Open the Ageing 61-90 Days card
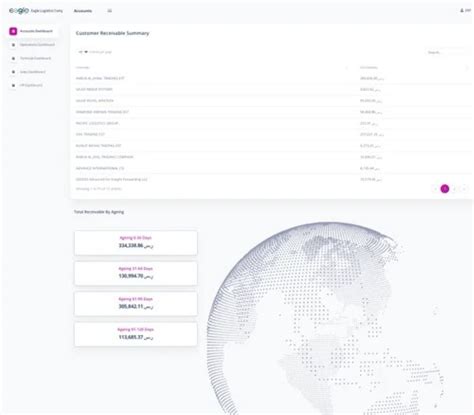Screen dimensions: 474x415 (136, 304)
